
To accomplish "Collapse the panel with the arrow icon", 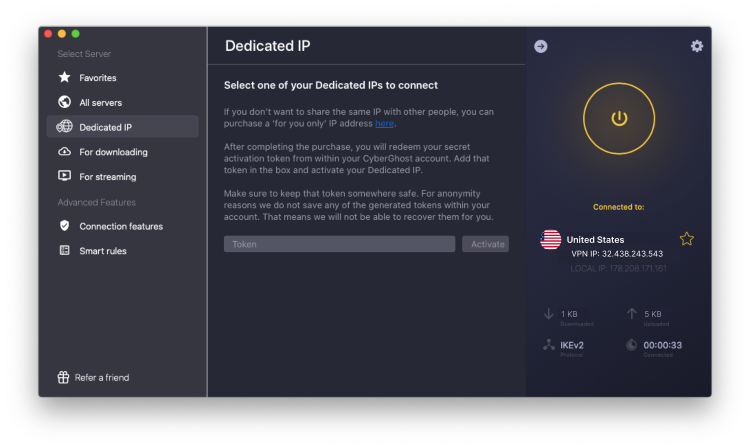I will 540,46.
